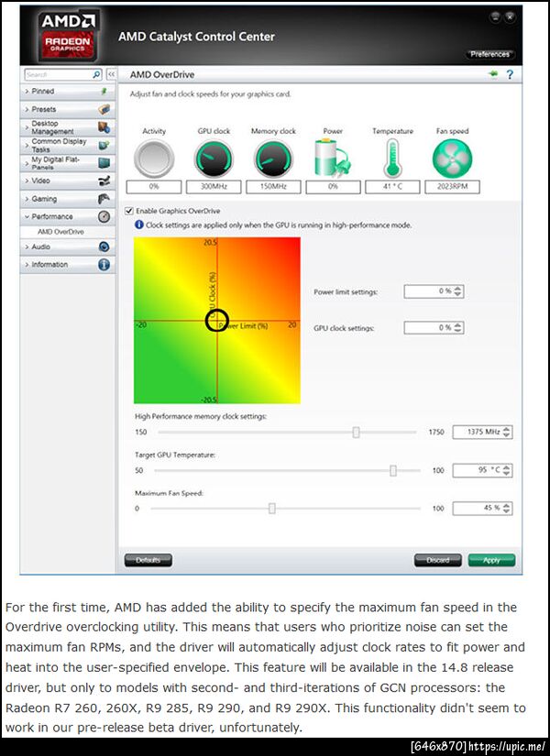Click the help question mark icon
This screenshot has width=550, height=756.
pyautogui.click(x=510, y=75)
